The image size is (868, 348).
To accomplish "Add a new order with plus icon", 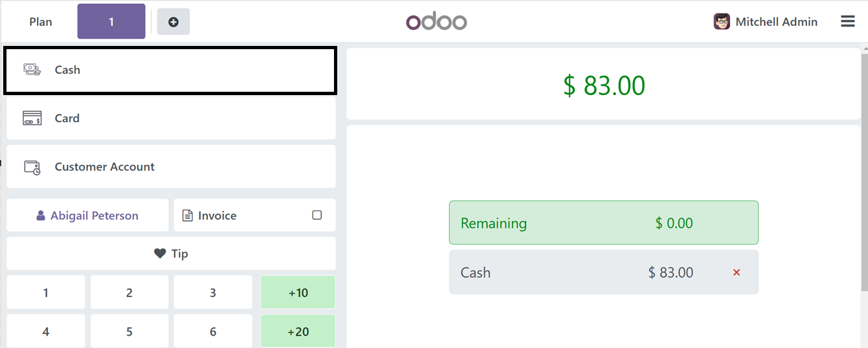I will point(173,22).
